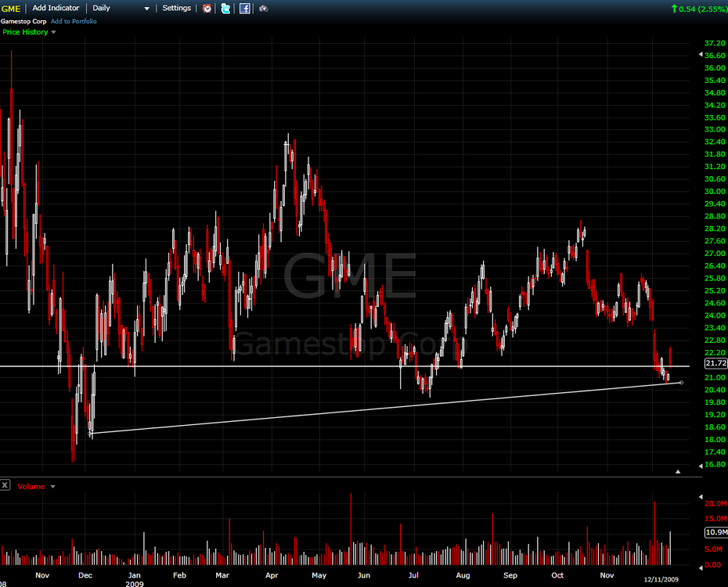Click the 24.00 price axis label

pos(715,315)
